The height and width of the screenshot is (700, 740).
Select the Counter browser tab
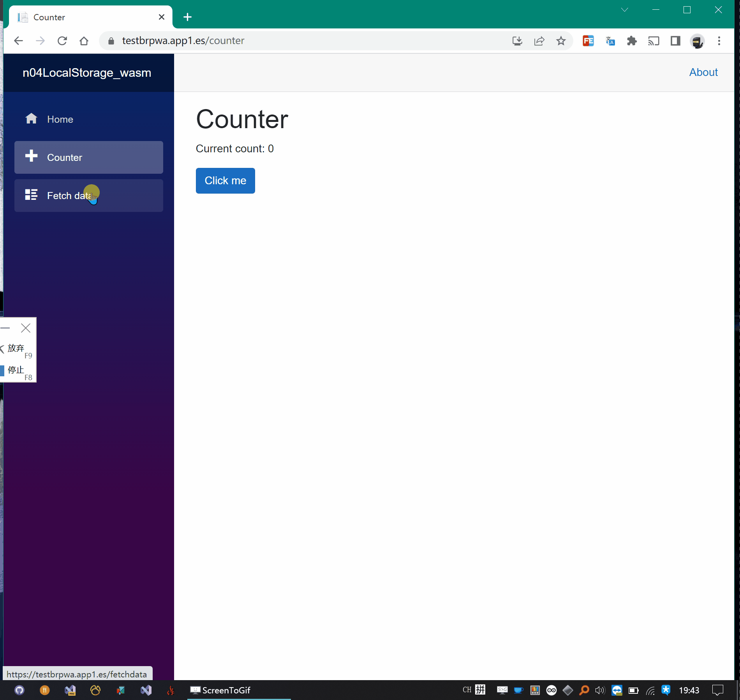(90, 17)
